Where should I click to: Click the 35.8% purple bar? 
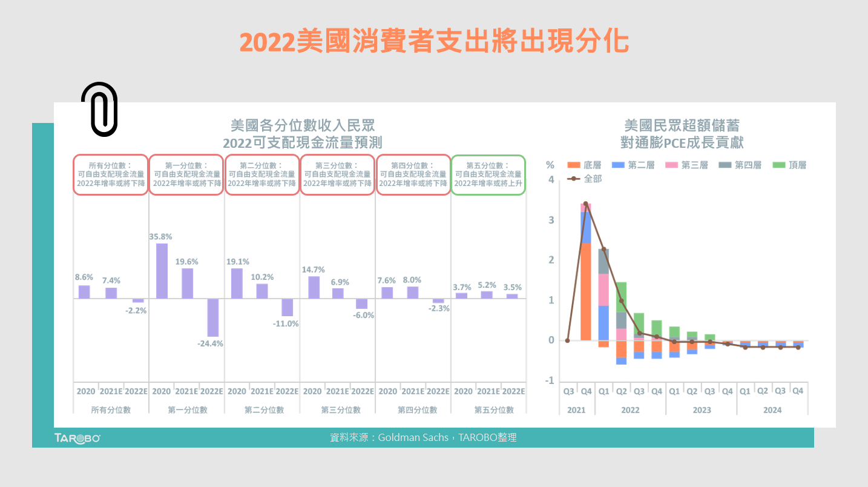(161, 270)
